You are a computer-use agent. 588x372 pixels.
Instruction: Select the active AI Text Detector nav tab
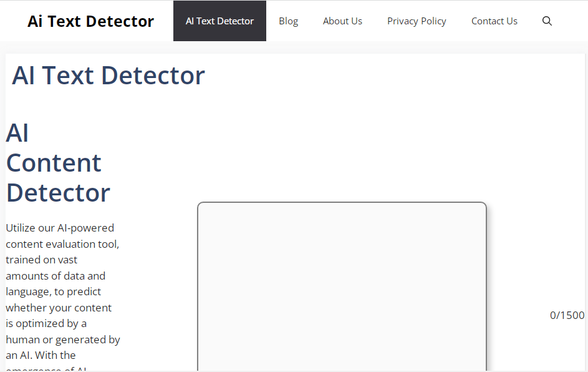(219, 21)
